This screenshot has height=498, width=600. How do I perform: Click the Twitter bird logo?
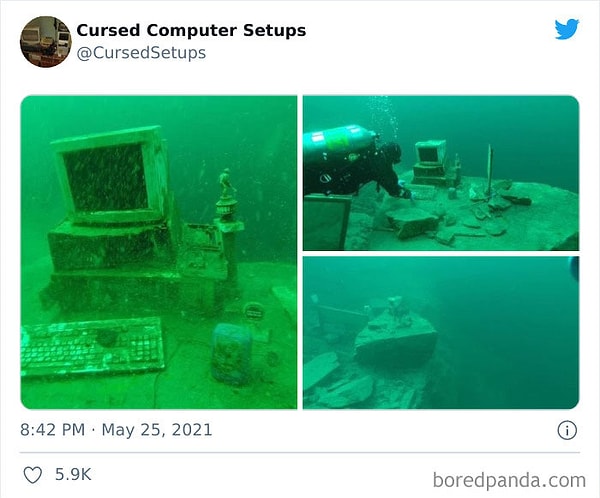coord(567,29)
